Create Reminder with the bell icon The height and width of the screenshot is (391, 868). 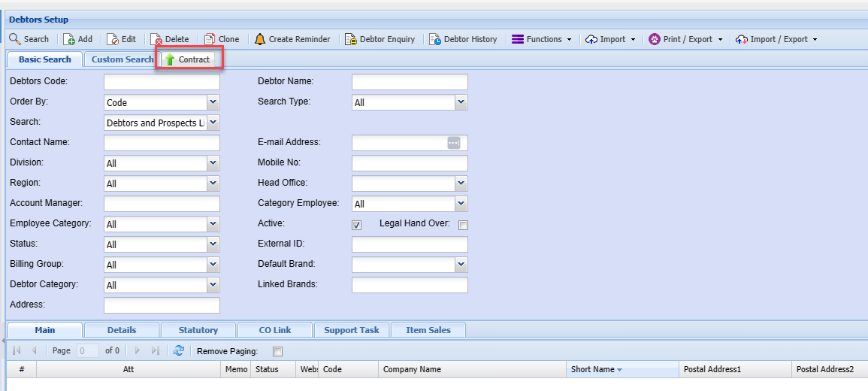(x=293, y=39)
